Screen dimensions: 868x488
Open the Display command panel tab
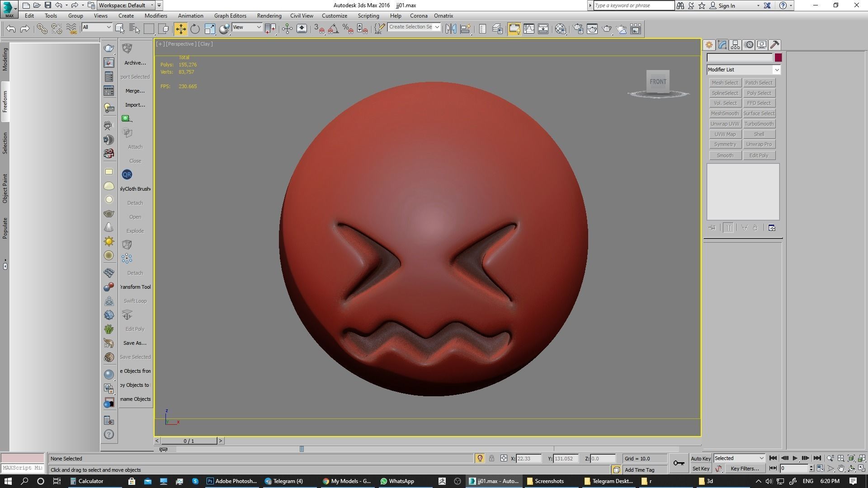point(762,45)
